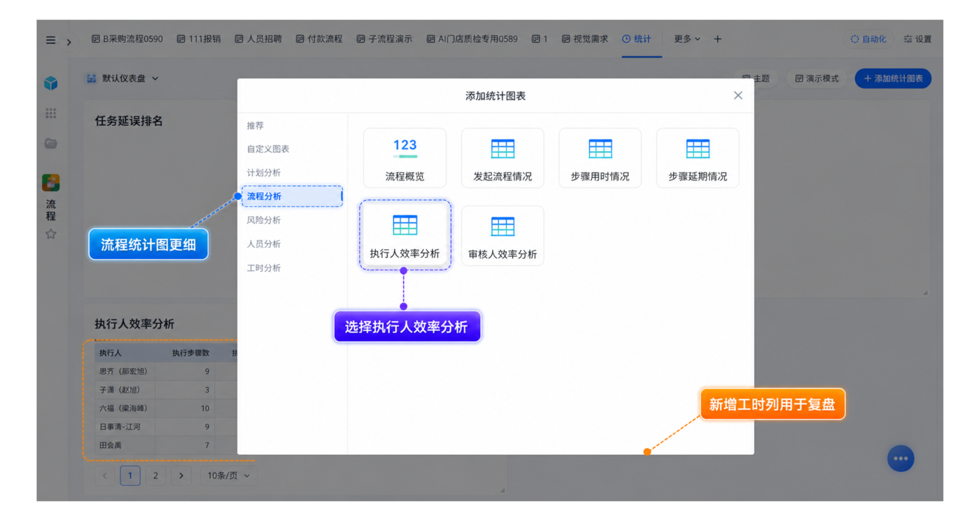This screenshot has height=521, width=980.
Task: Open the hamburger menu icon
Action: coord(51,40)
